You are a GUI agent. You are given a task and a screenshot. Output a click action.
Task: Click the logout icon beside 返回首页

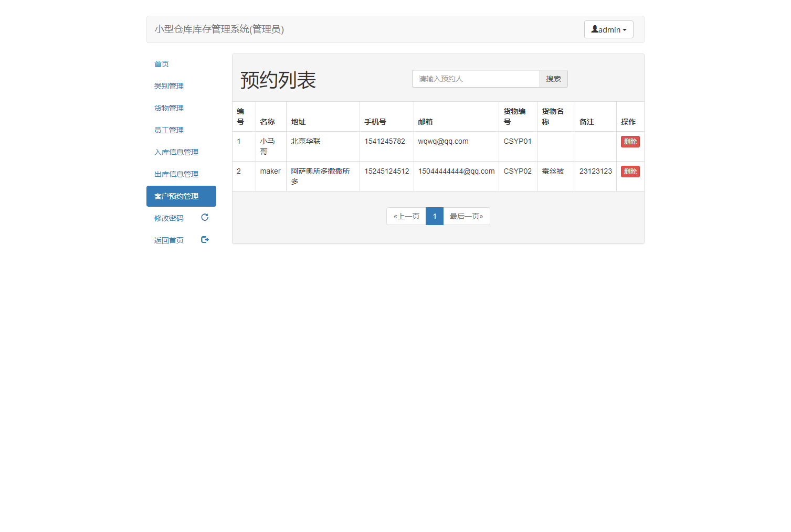pos(205,239)
